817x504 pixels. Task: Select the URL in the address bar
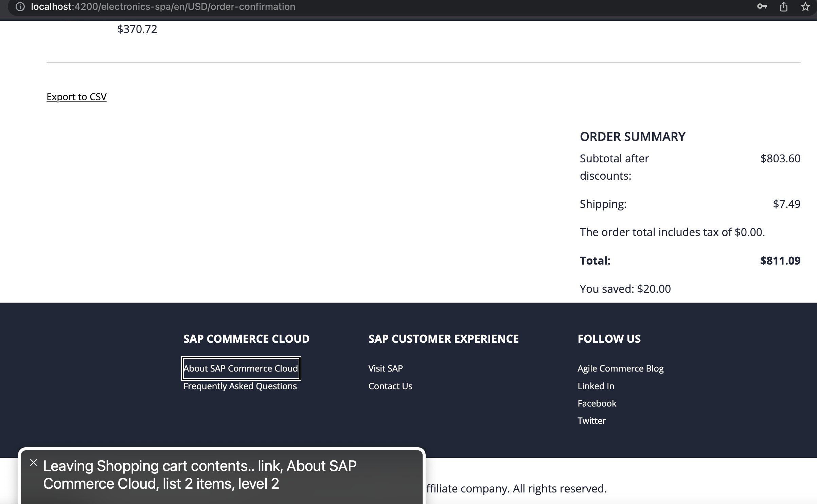coord(162,6)
